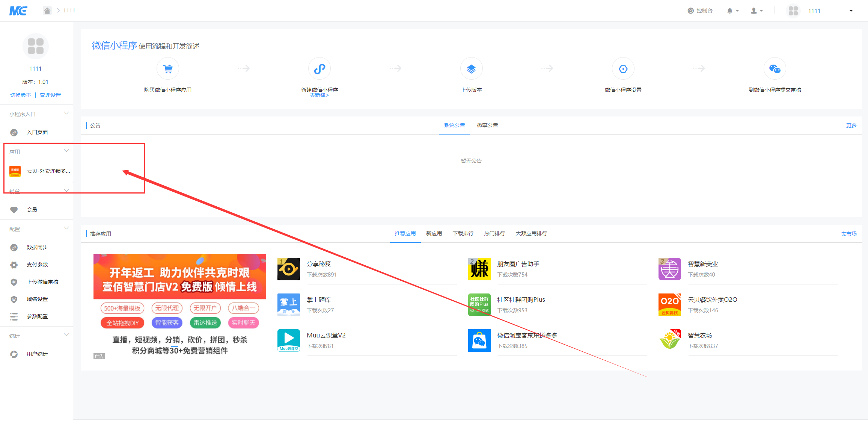Open 朋友圈广告助手 app title

[518, 264]
